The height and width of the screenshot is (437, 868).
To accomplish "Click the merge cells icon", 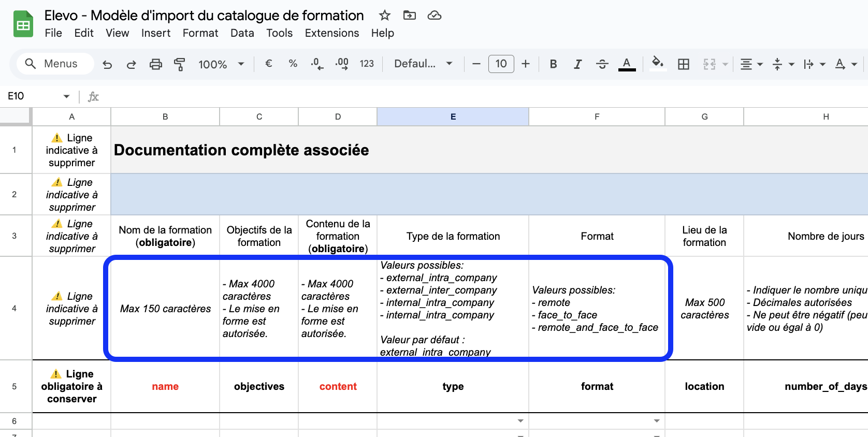I will 710,64.
